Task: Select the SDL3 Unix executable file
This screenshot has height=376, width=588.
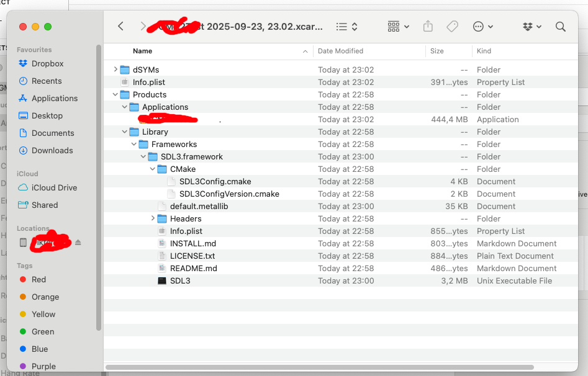Action: (x=180, y=280)
